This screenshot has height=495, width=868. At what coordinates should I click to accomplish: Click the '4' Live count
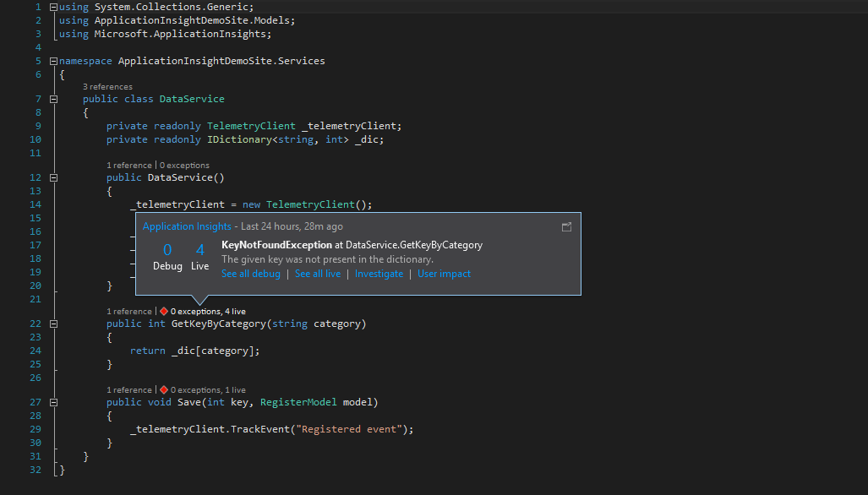pyautogui.click(x=199, y=250)
